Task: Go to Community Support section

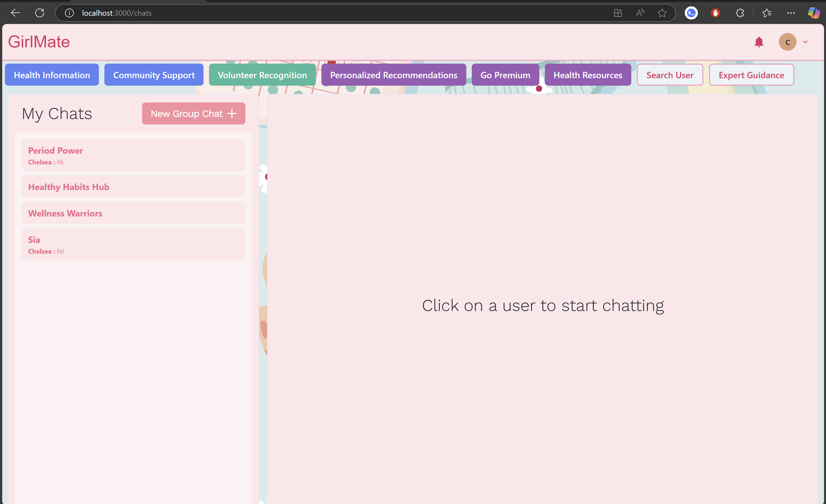Action: (154, 75)
